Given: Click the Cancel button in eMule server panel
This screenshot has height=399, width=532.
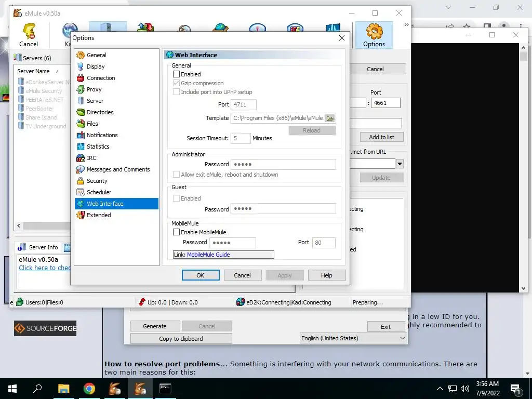Looking at the screenshot, I should [x=375, y=69].
